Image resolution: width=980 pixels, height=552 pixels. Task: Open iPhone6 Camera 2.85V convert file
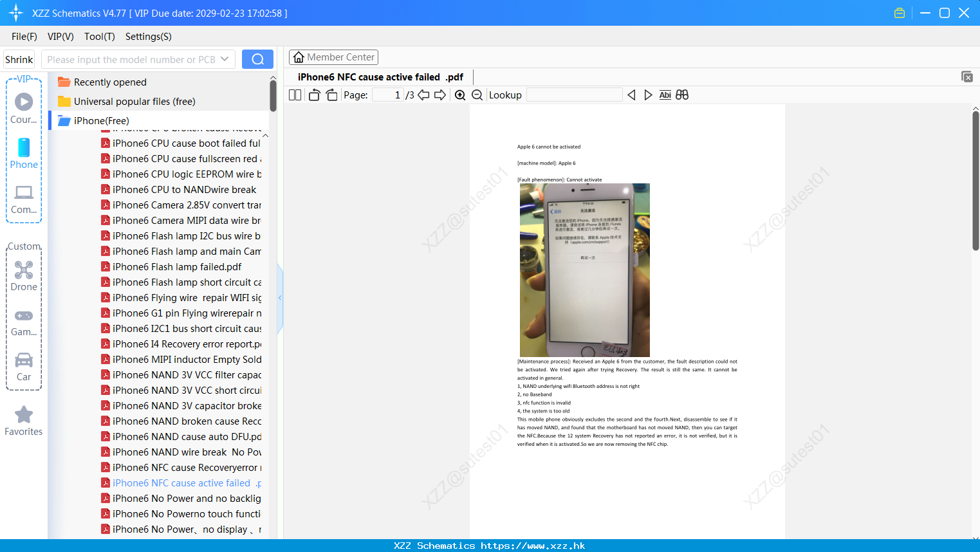181,205
